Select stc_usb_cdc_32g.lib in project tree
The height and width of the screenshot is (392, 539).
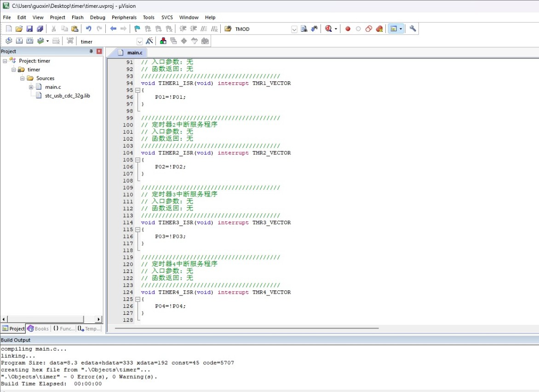point(67,96)
